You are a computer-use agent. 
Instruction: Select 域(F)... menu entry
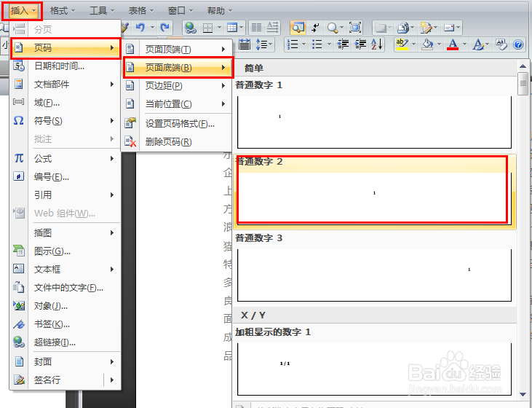pyautogui.click(x=65, y=103)
